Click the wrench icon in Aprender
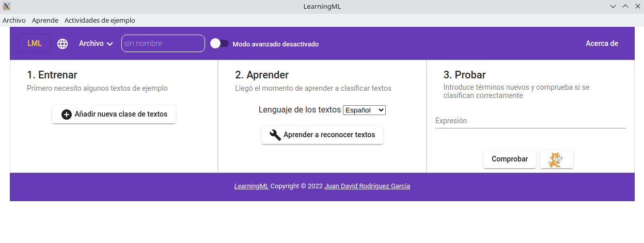The width and height of the screenshot is (644, 243). coord(275,135)
